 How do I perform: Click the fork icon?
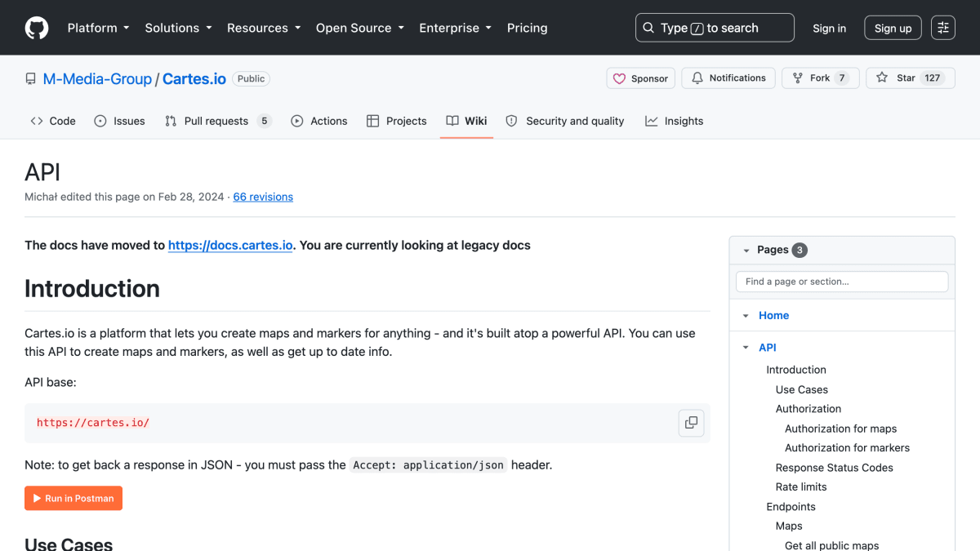click(x=798, y=78)
